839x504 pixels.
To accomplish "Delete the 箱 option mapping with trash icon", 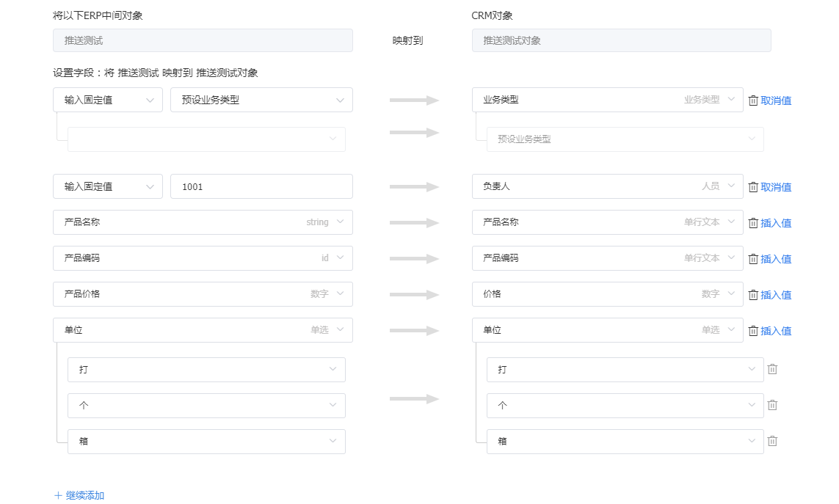I will click(772, 441).
